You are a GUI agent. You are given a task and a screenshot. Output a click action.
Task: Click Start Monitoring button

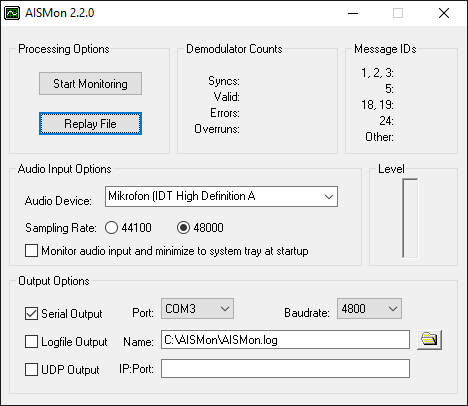[x=90, y=84]
